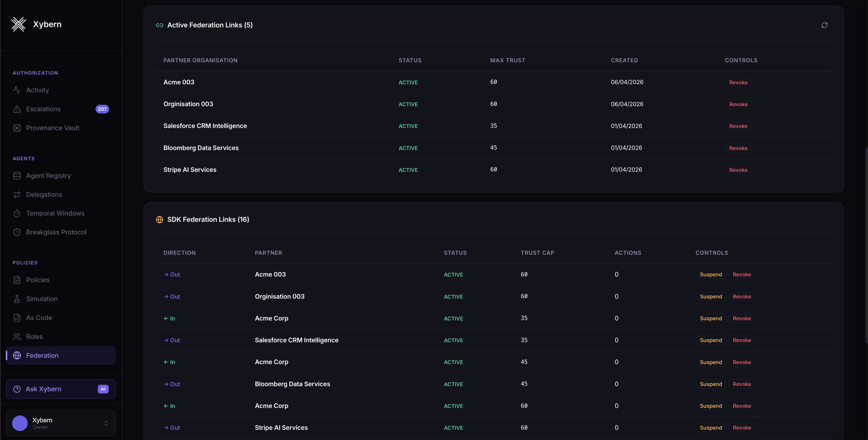This screenshot has width=868, height=440.
Task: Expand the Xybern Owner account switcher
Action: coord(106,423)
